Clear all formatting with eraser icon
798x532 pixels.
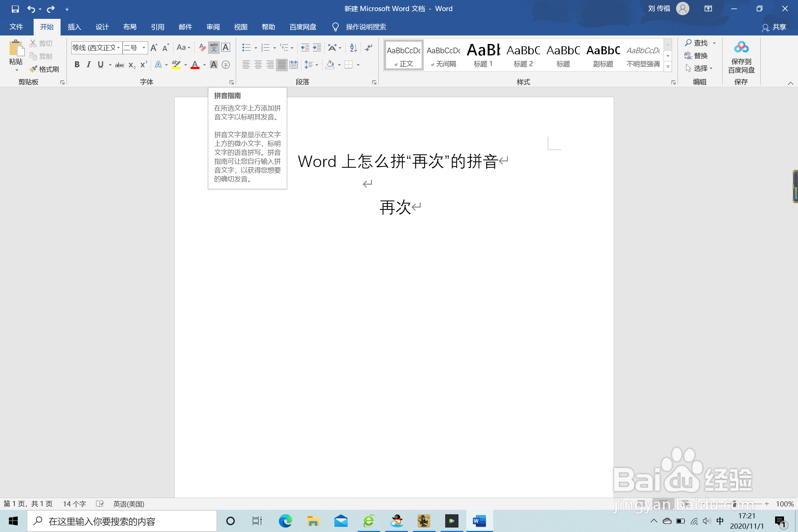click(202, 48)
